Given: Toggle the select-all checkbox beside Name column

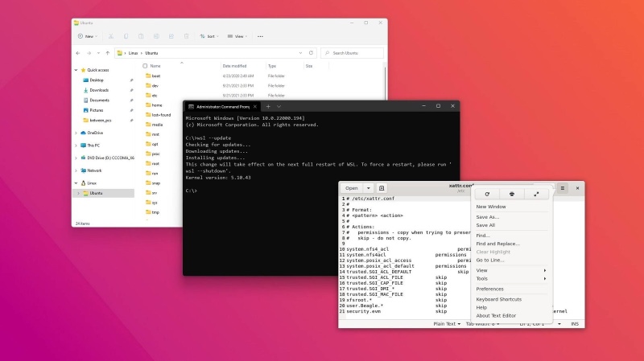Looking at the screenshot, I should point(145,66).
